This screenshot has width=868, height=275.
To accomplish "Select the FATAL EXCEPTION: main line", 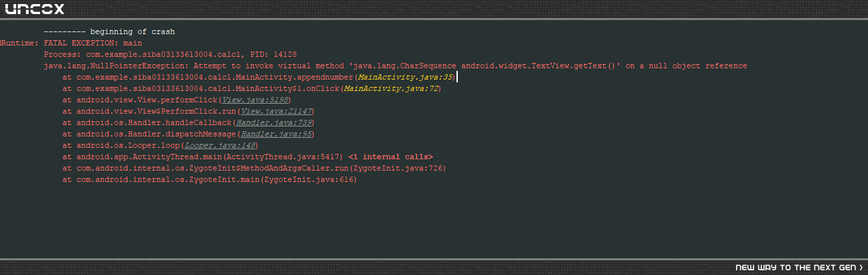I will pyautogui.click(x=92, y=43).
